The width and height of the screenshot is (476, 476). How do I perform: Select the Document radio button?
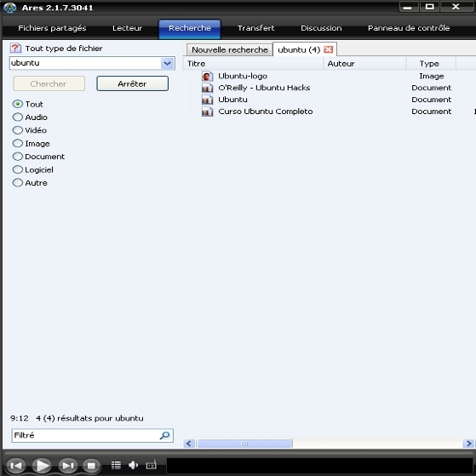(18, 157)
